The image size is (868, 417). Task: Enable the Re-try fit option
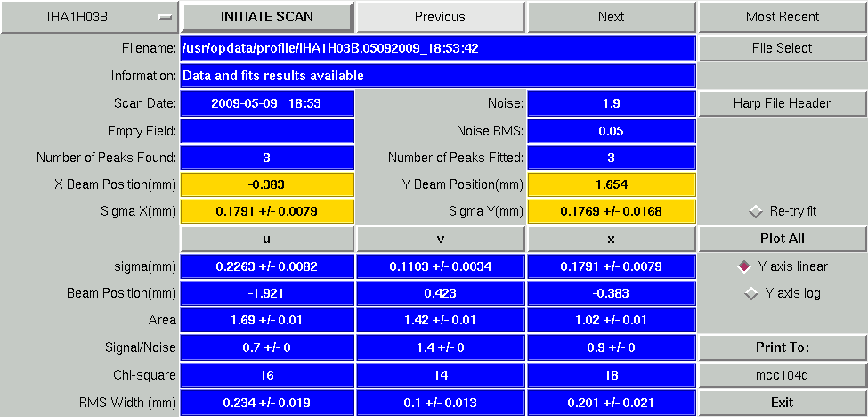click(783, 211)
